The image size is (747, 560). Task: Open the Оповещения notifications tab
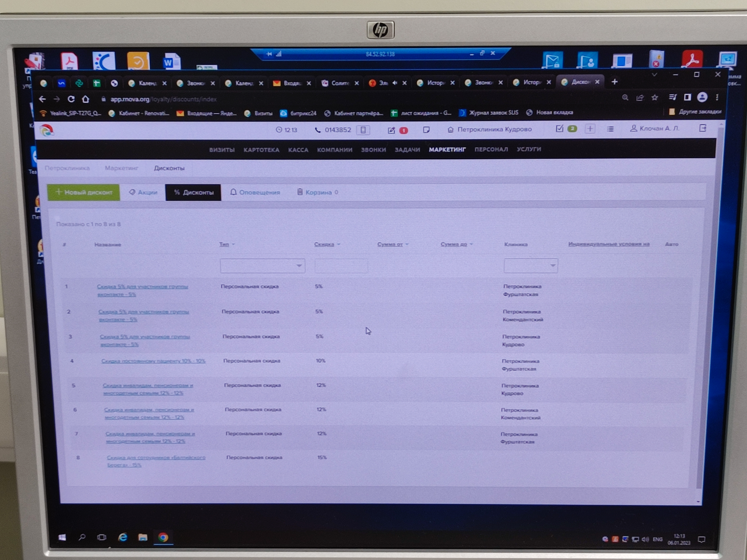click(x=255, y=192)
